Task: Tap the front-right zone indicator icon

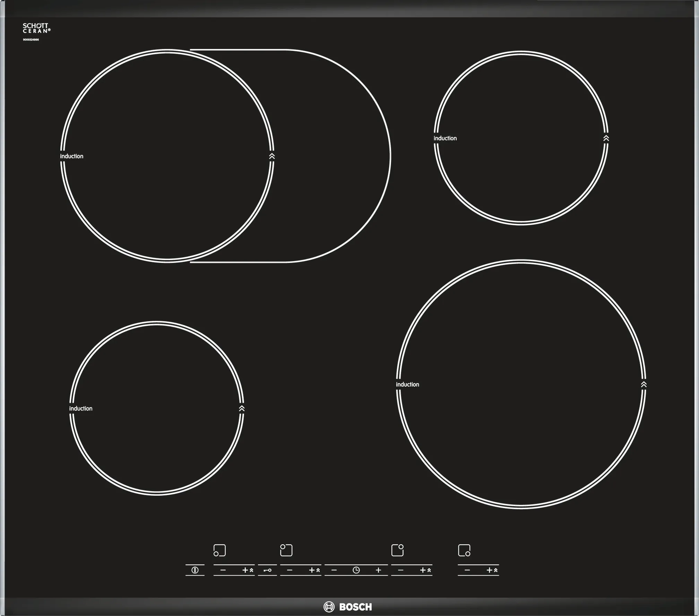Action: click(464, 550)
